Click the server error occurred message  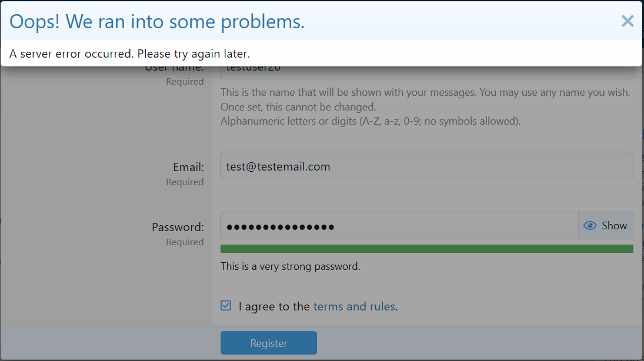pos(129,54)
